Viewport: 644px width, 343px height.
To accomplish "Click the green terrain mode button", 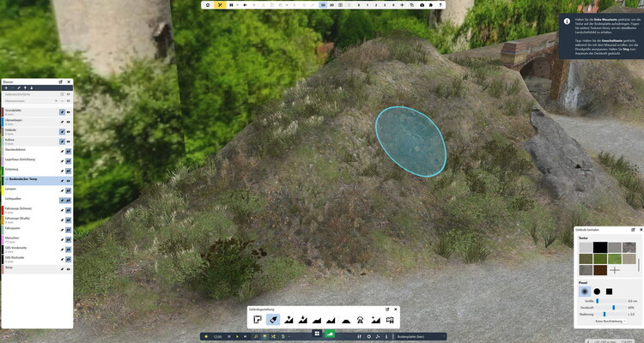I will pyautogui.click(x=330, y=334).
